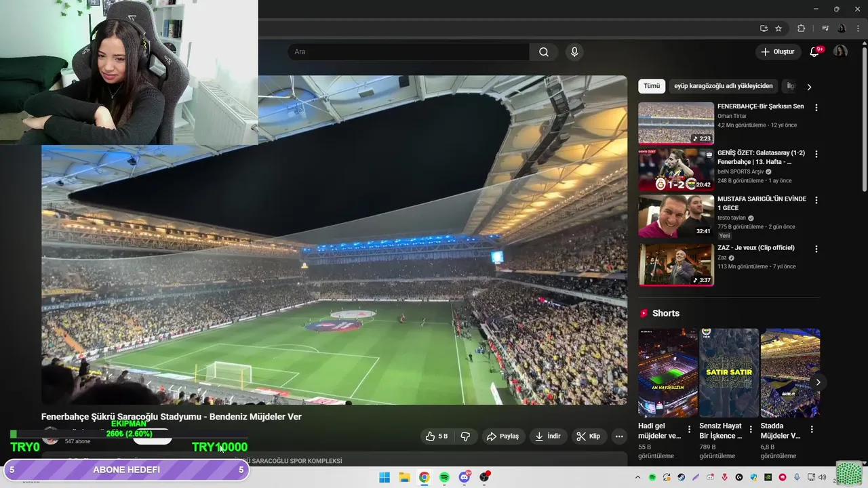Click the ABONE HEDEFİ goal bar

[126, 470]
